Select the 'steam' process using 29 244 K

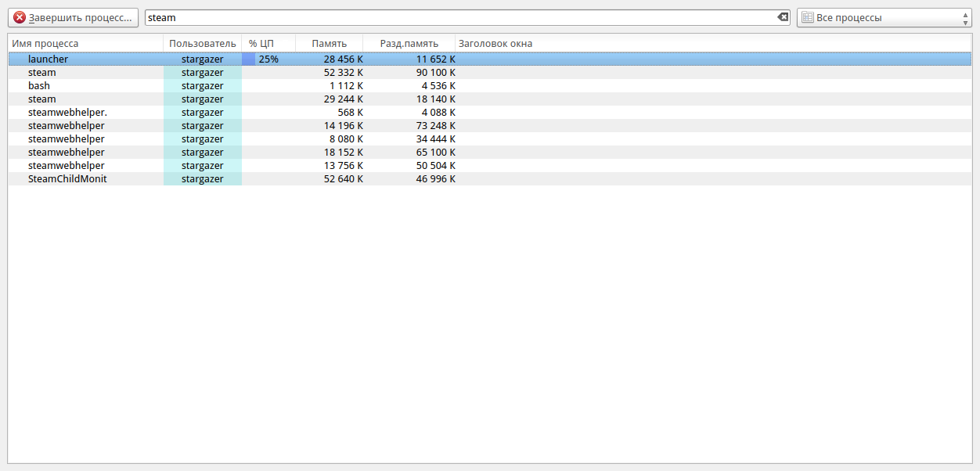pyautogui.click(x=42, y=99)
